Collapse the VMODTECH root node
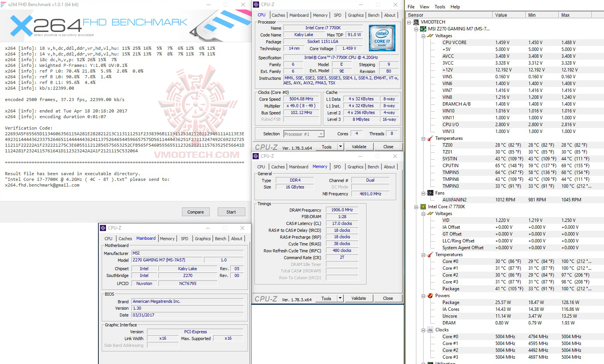 tap(409, 22)
